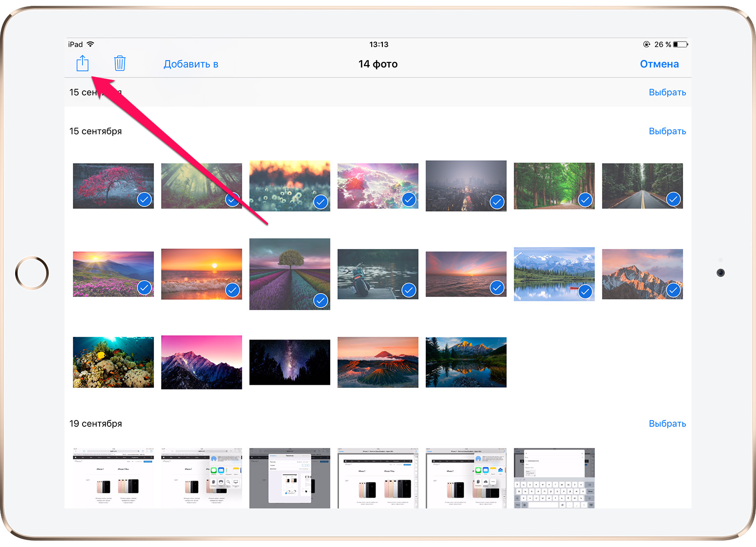The image size is (756, 547).
Task: Tap 'Отмена' to cancel selection
Action: pos(659,64)
